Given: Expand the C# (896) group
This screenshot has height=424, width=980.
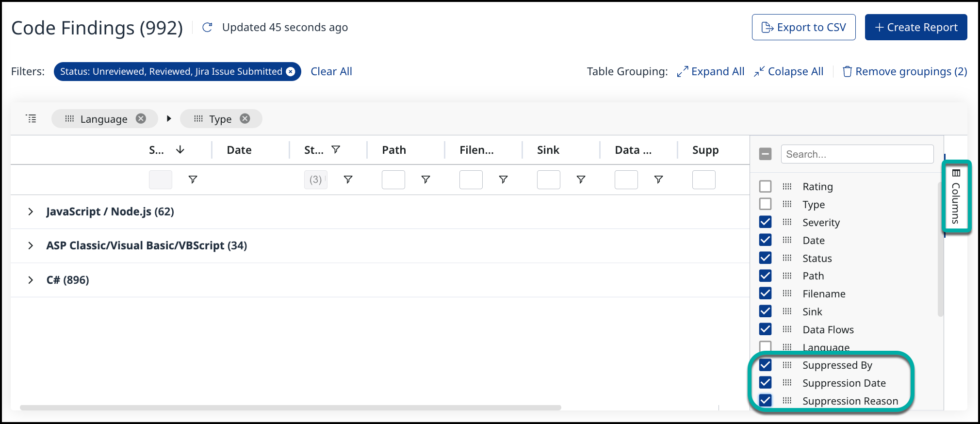Looking at the screenshot, I should [x=31, y=280].
